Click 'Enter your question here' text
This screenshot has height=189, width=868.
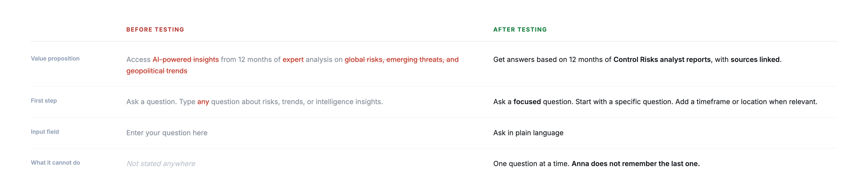(x=167, y=133)
